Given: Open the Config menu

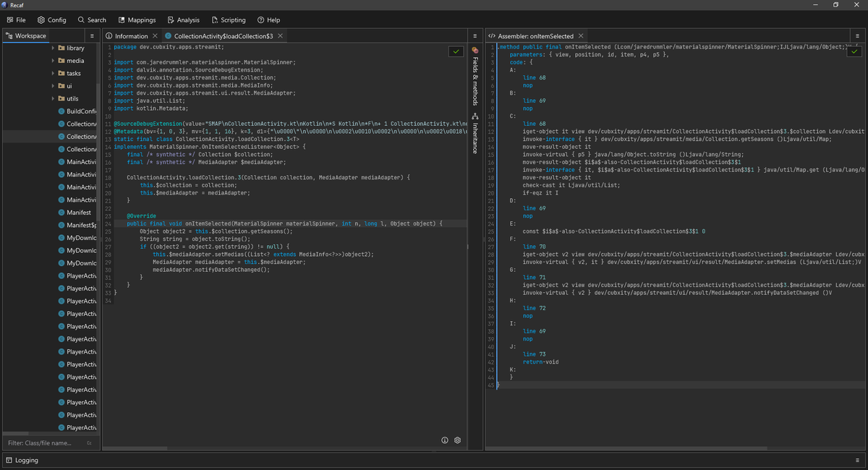Looking at the screenshot, I should [51, 20].
